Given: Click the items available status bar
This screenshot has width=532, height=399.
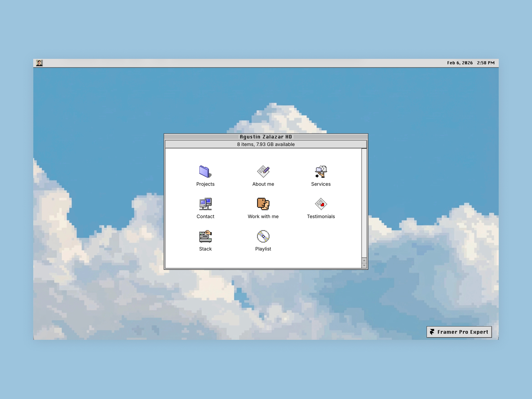Looking at the screenshot, I should pyautogui.click(x=266, y=144).
